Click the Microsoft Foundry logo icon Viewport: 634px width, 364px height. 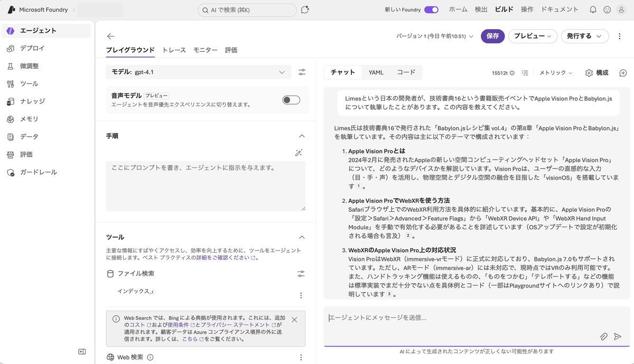[x=11, y=10]
